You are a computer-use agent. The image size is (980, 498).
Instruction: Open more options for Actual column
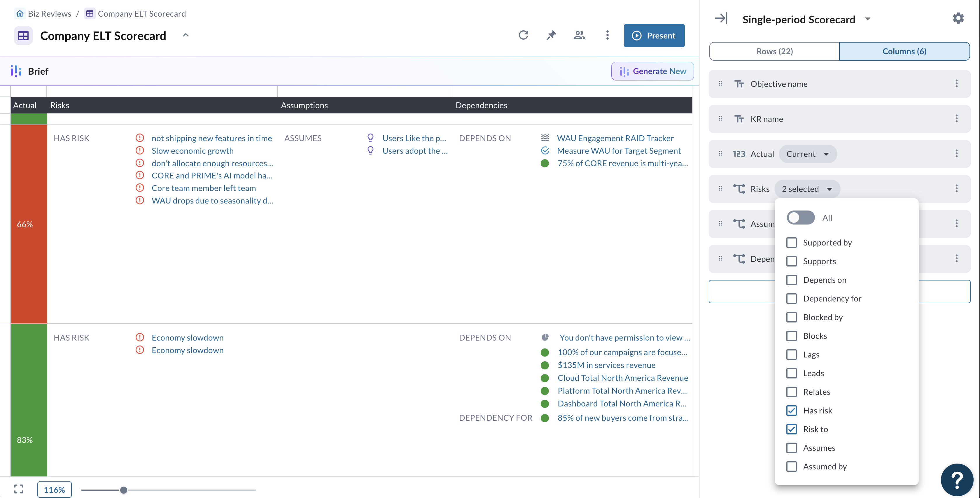click(956, 154)
